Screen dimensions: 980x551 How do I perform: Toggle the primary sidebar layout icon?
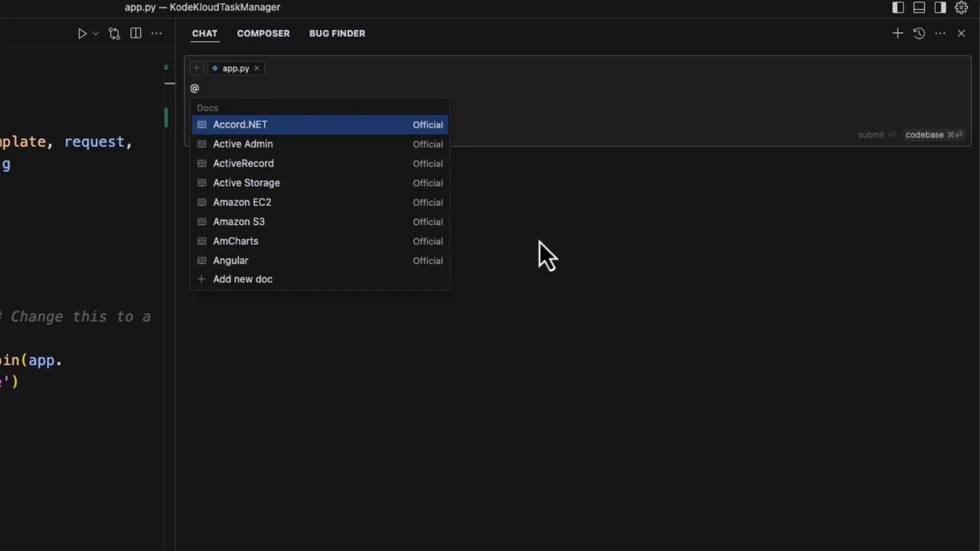click(898, 8)
